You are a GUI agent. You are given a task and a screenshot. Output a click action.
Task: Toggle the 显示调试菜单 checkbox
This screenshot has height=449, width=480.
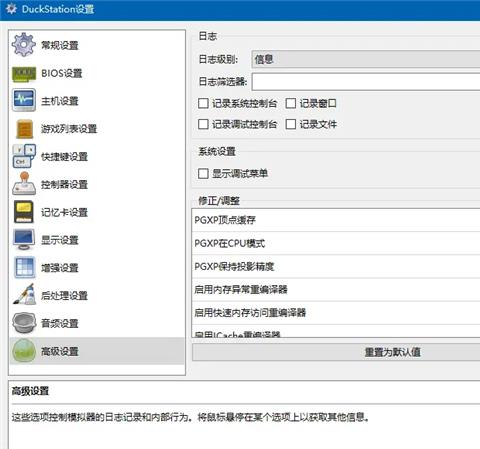point(203,173)
